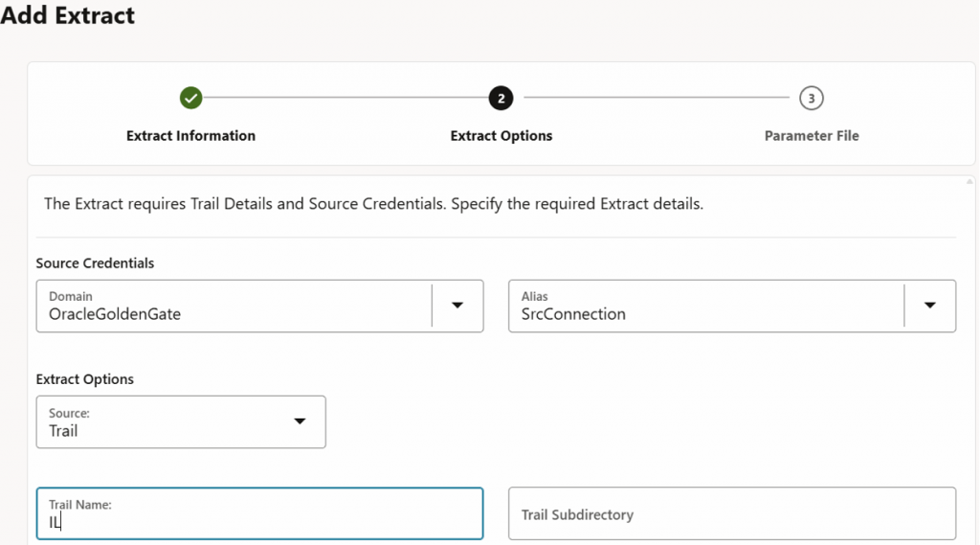The image size is (980, 545).
Task: Click the line between steps 2 and 3
Action: tap(656, 98)
